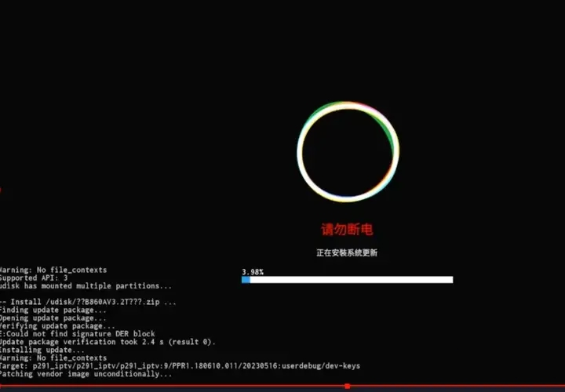This screenshot has width=565, height=392.
Task: Click the small red marker on left edge
Action: 1,189
